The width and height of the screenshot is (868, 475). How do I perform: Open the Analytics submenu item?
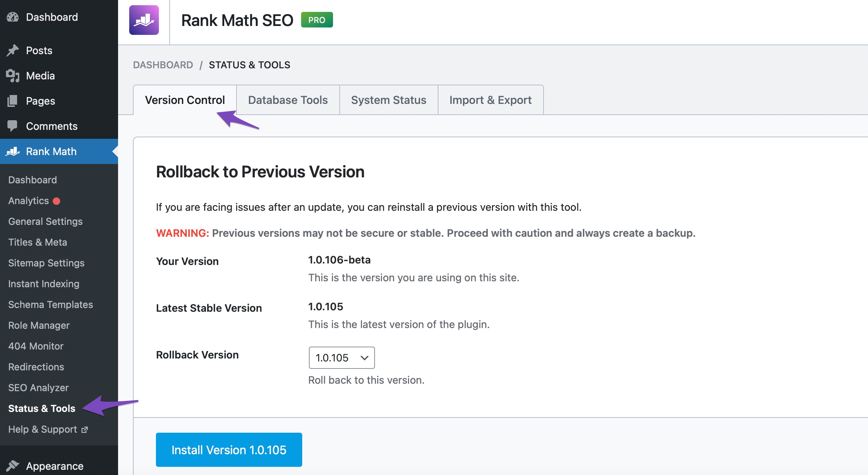pos(29,201)
